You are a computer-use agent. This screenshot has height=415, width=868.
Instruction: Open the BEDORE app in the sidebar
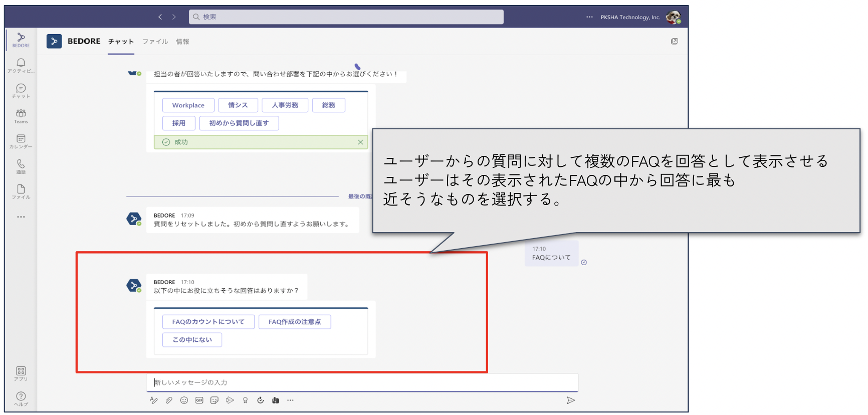tap(21, 40)
